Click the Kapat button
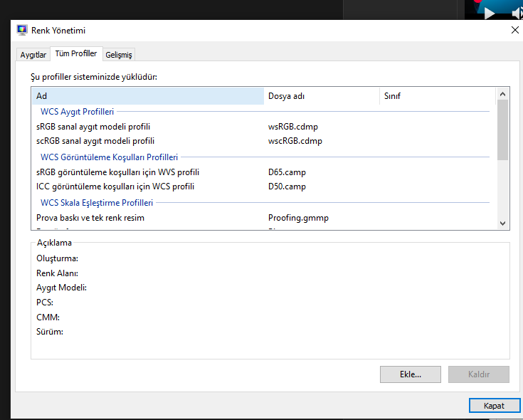Viewport: 523px width, 420px height. click(494, 405)
